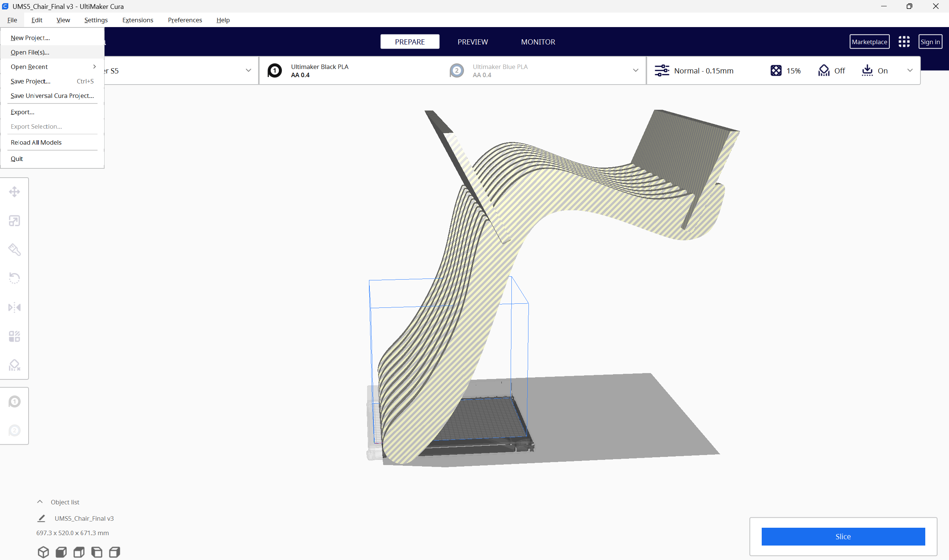Click the Ultimaker Black PLA label
This screenshot has width=949, height=560.
(320, 67)
